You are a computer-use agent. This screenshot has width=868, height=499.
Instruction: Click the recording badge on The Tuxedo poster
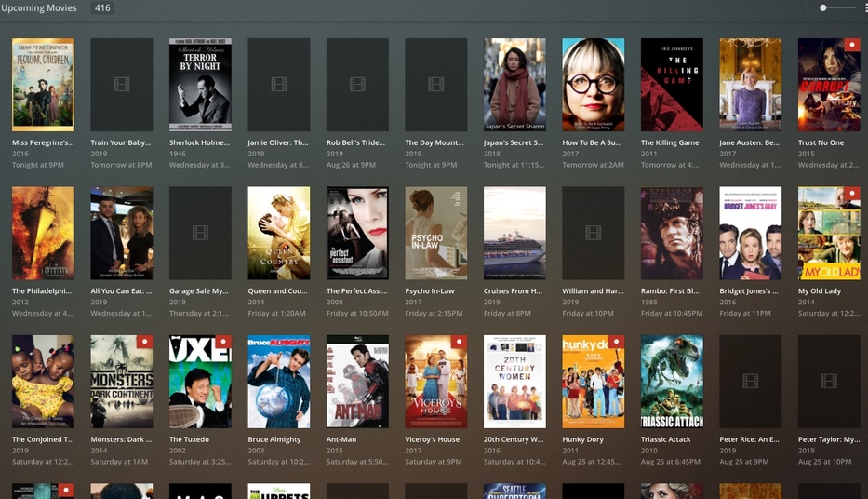[223, 342]
